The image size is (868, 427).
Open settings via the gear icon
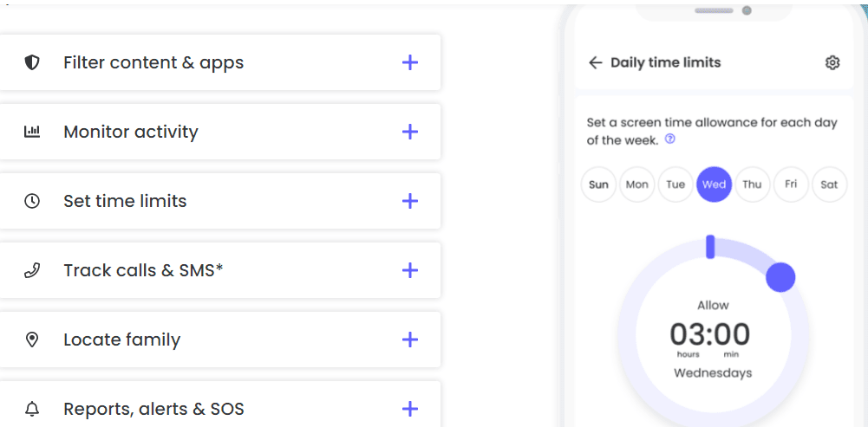(832, 62)
